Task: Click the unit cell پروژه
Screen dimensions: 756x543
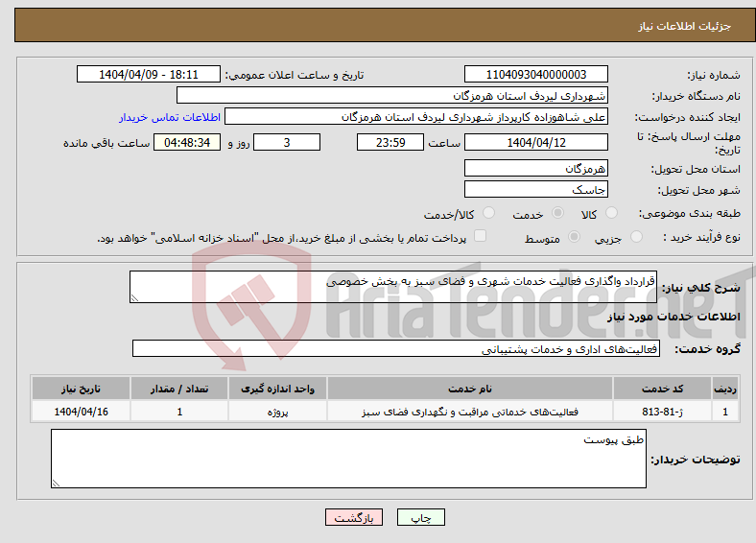Action: (x=277, y=412)
